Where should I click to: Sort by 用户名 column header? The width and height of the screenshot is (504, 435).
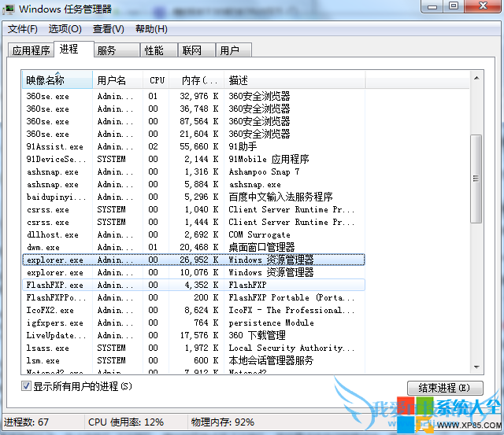click(x=117, y=80)
